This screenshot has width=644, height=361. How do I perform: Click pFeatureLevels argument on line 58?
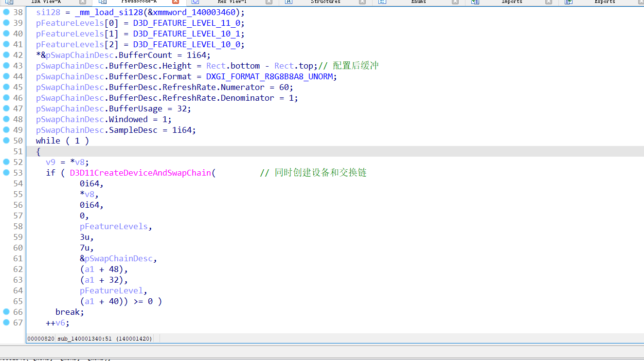(114, 226)
